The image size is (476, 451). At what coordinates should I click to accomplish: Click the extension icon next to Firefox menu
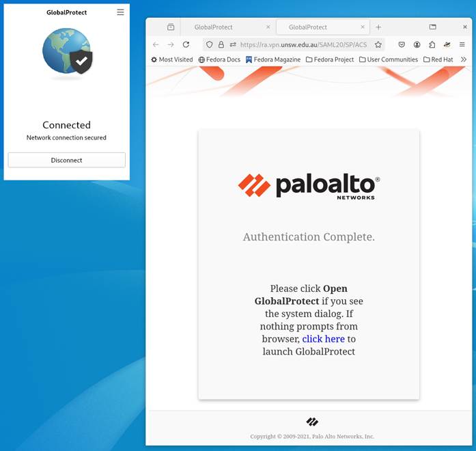[x=447, y=44]
